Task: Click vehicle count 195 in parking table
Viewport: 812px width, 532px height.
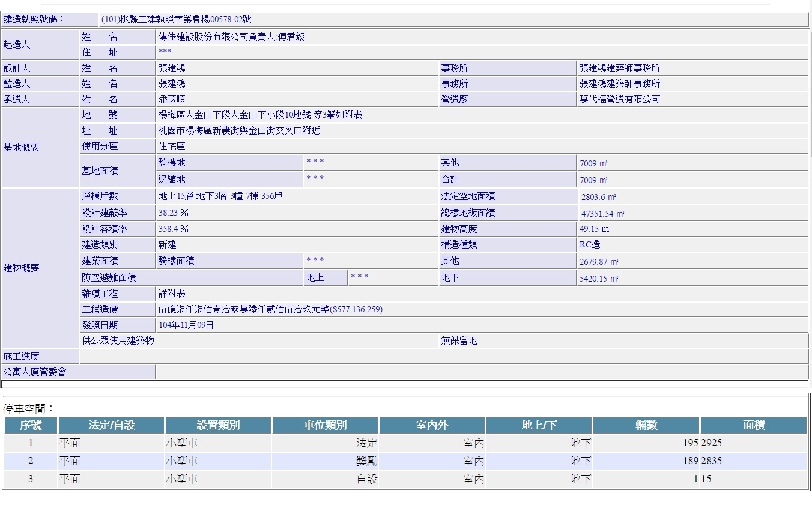Action: pyautogui.click(x=690, y=443)
